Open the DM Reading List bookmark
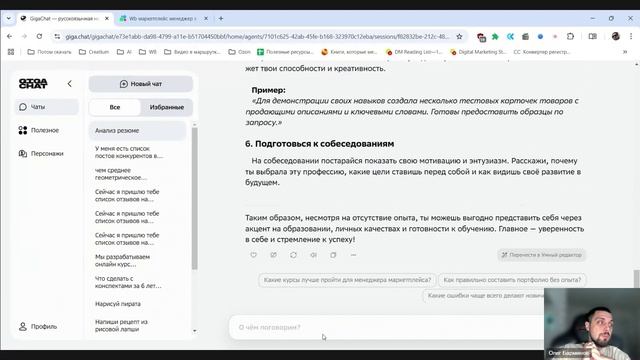640x360 pixels. click(x=414, y=52)
